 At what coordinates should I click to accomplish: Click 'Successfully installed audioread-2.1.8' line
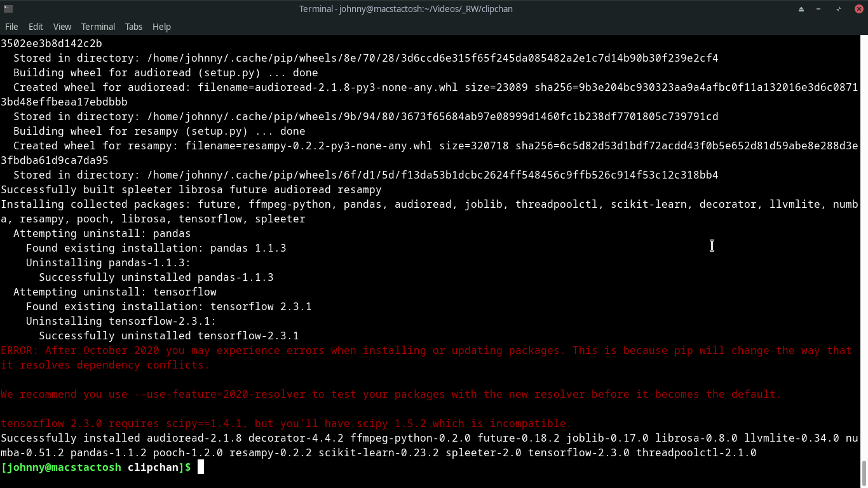point(430,438)
